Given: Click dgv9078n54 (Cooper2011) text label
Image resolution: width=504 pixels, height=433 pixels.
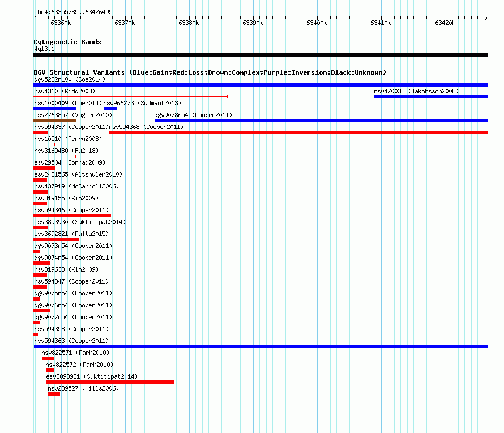Looking at the screenshot, I should coord(193,115).
